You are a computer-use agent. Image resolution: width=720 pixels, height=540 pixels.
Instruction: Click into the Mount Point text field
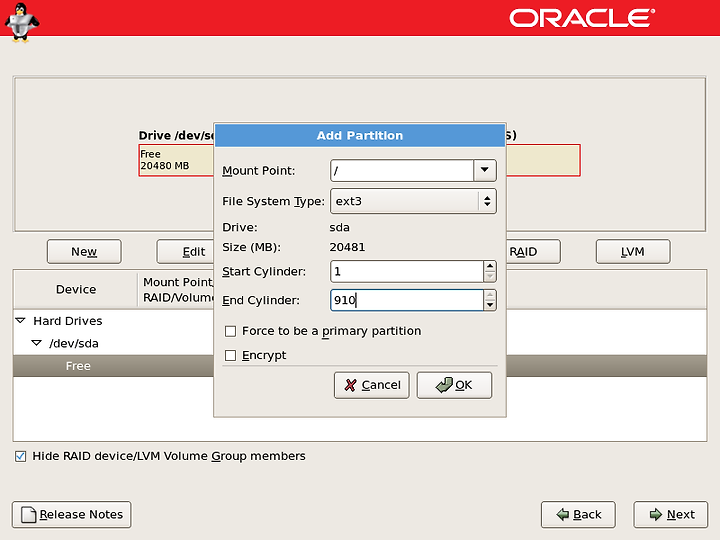pyautogui.click(x=402, y=170)
